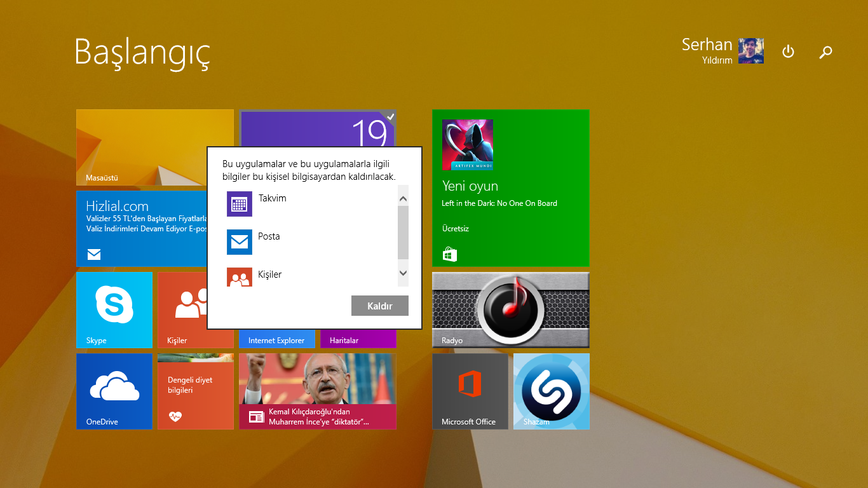Open the Yeni oyun store tile
868x488 pixels.
[511, 188]
